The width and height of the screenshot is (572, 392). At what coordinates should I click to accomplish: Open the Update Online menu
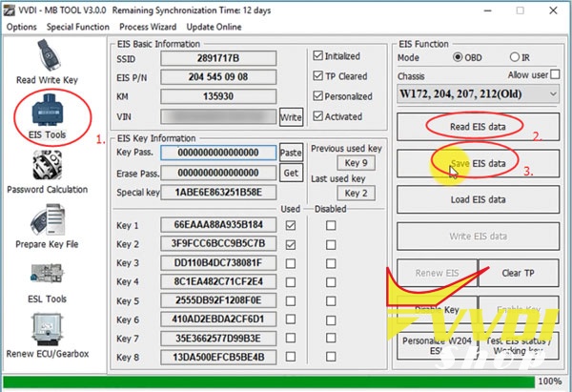(214, 27)
